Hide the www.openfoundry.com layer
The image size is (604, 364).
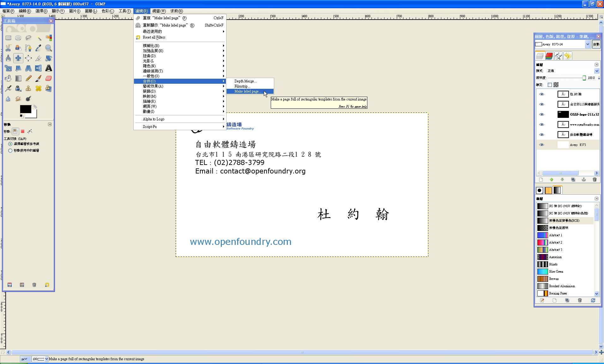542,124
